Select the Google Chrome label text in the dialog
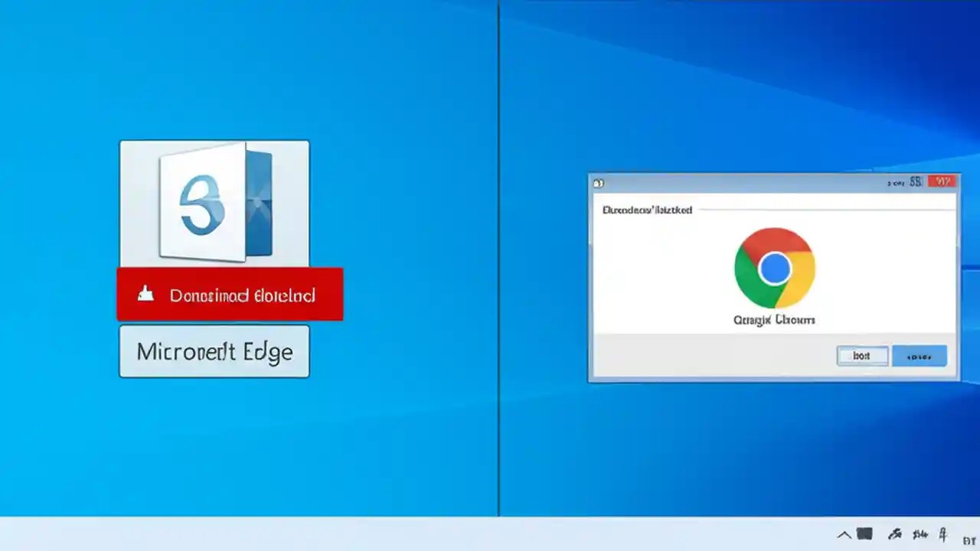The width and height of the screenshot is (980, 551). (774, 320)
